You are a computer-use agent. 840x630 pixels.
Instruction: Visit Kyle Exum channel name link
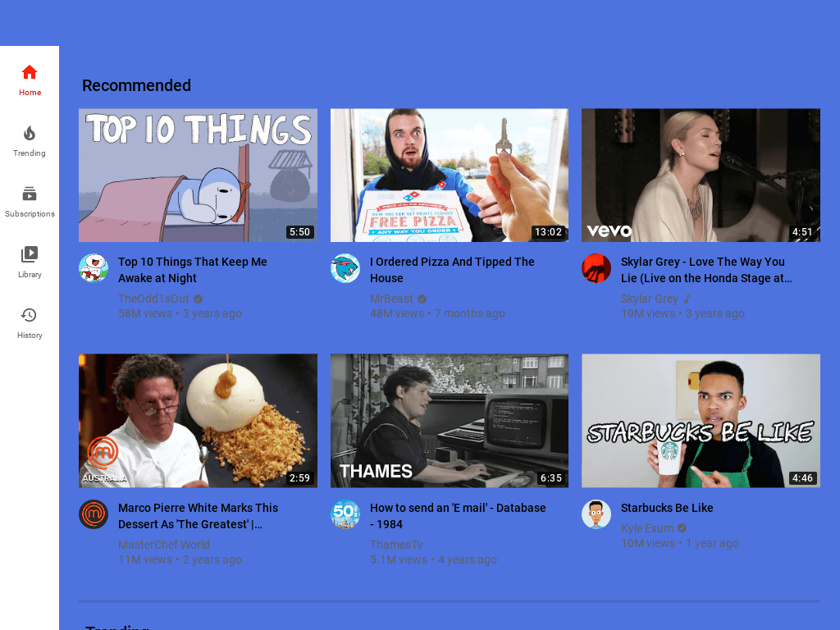click(647, 528)
